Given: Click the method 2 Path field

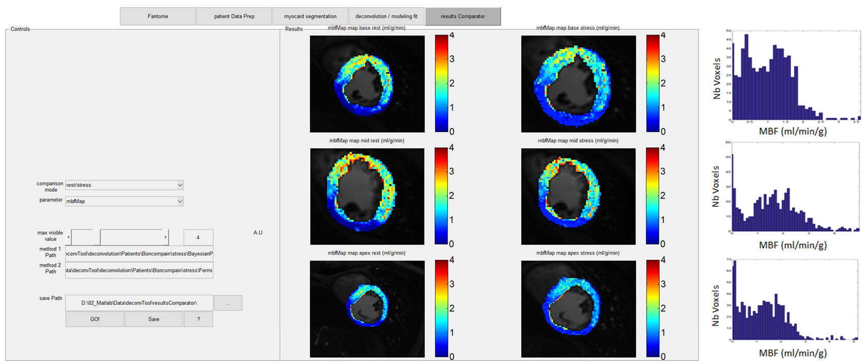Looking at the screenshot, I should (x=139, y=270).
